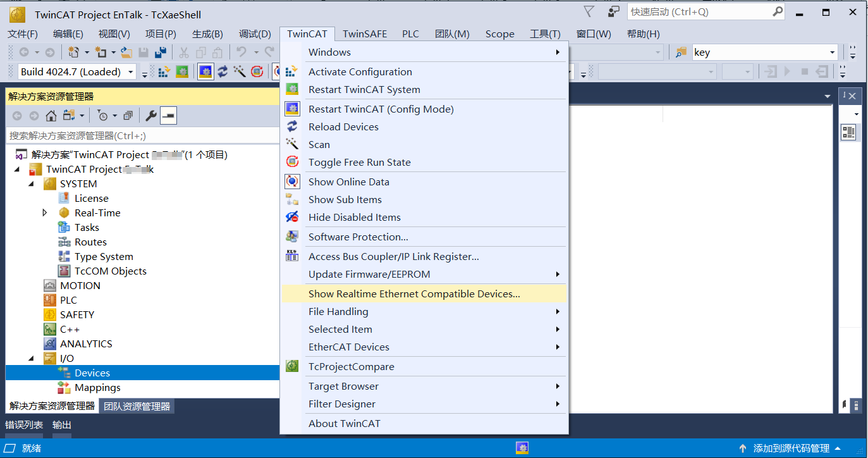Choose About TwinCAT menu entry
The width and height of the screenshot is (868, 458).
(x=424, y=423)
